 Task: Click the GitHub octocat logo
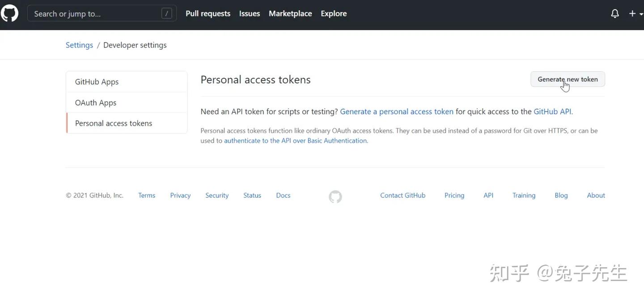tap(9, 13)
